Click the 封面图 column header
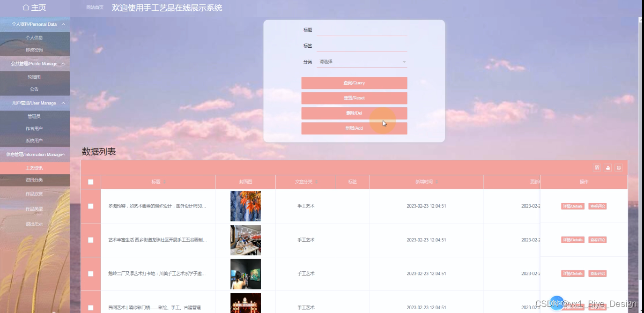 coord(245,182)
